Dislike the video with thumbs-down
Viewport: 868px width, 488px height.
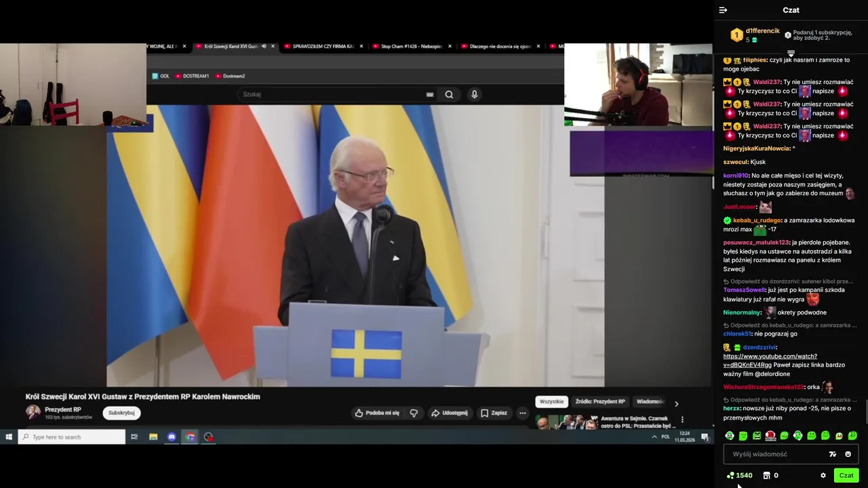pyautogui.click(x=414, y=413)
